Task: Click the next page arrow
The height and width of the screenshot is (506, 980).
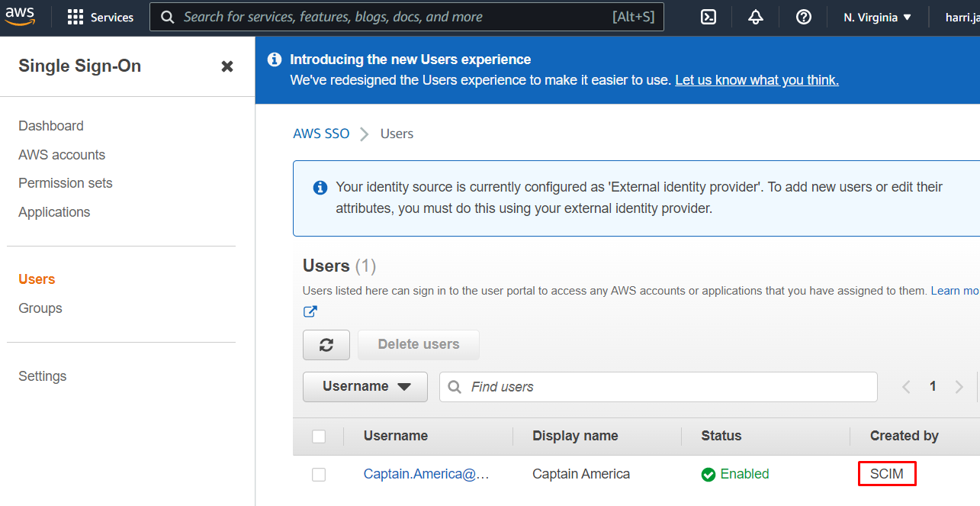Action: tap(959, 387)
